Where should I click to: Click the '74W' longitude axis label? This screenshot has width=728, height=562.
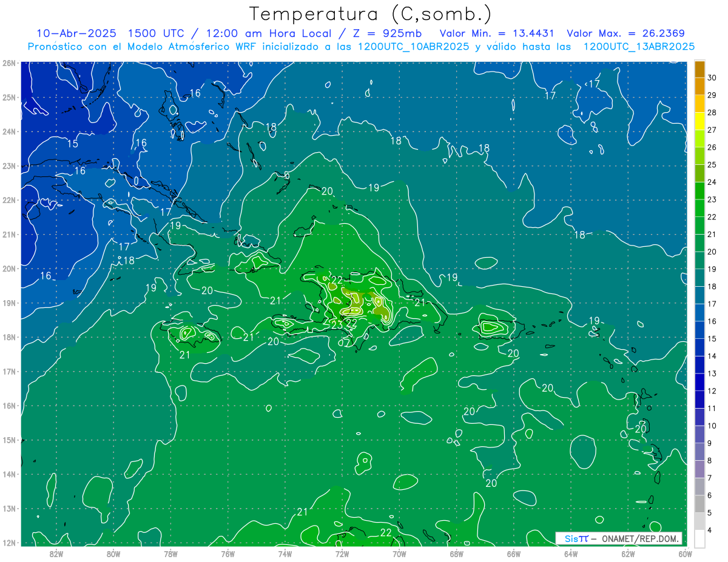pos(285,554)
